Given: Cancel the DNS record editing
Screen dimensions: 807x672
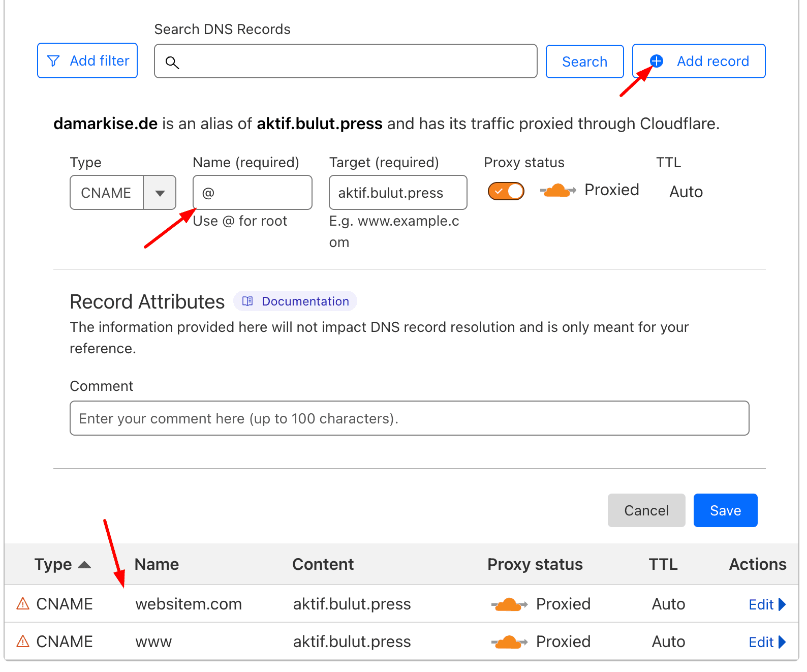Looking at the screenshot, I should 646,510.
